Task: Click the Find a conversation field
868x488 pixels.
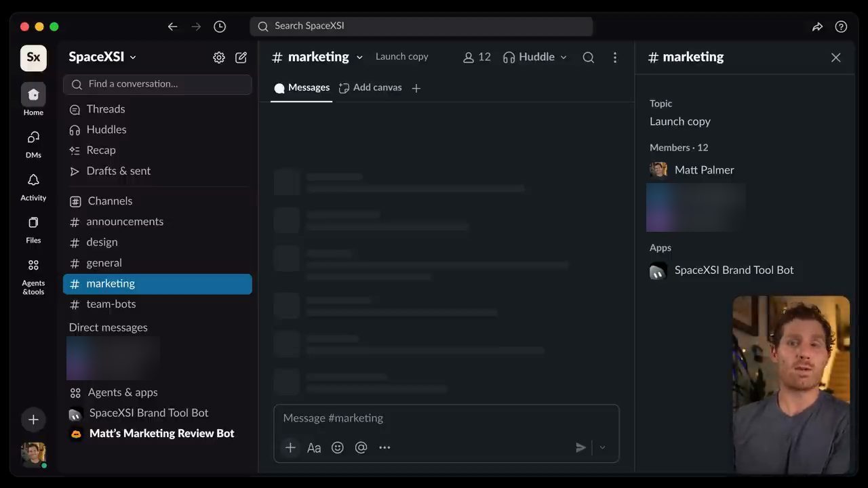Action: 157,84
